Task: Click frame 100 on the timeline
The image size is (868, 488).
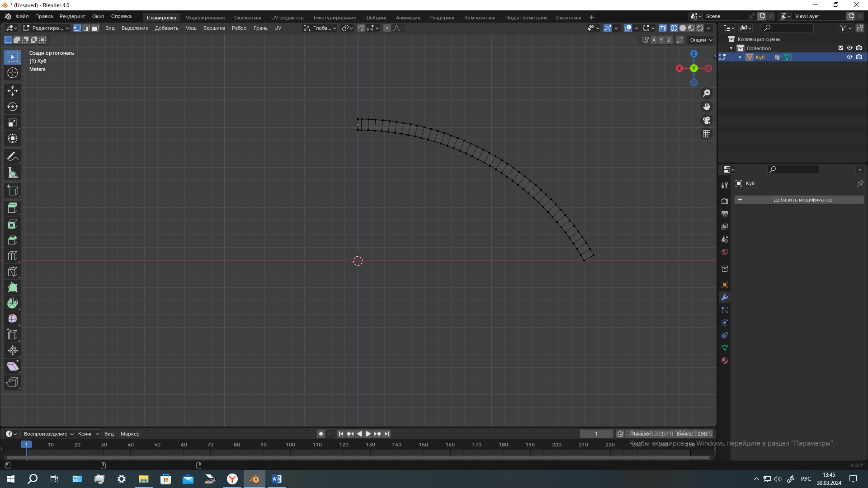Action: [x=291, y=445]
